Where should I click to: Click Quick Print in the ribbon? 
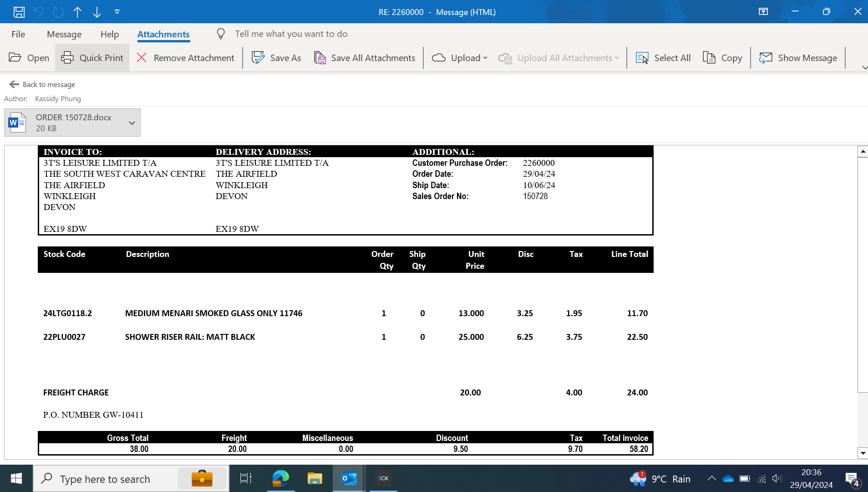(x=92, y=58)
